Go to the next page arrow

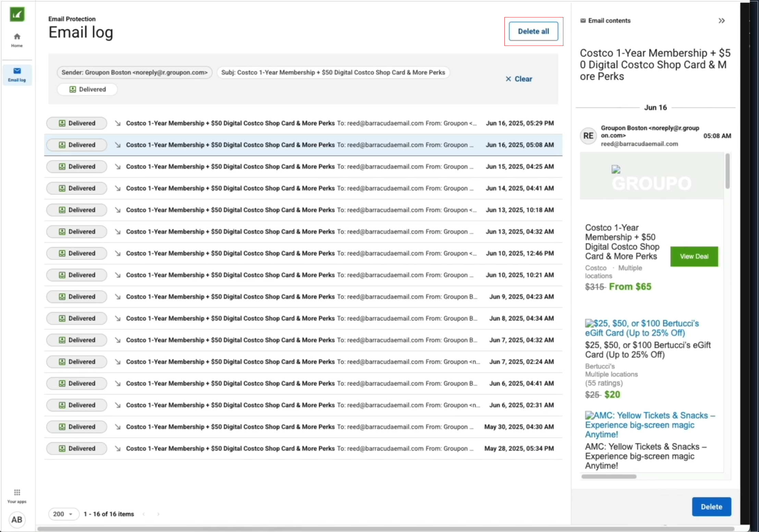click(x=158, y=514)
